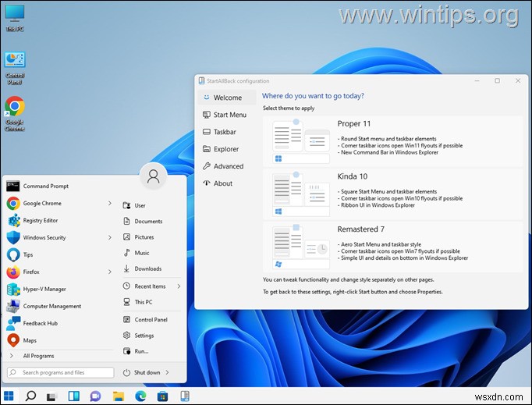Click the Windows Start button

click(9, 396)
